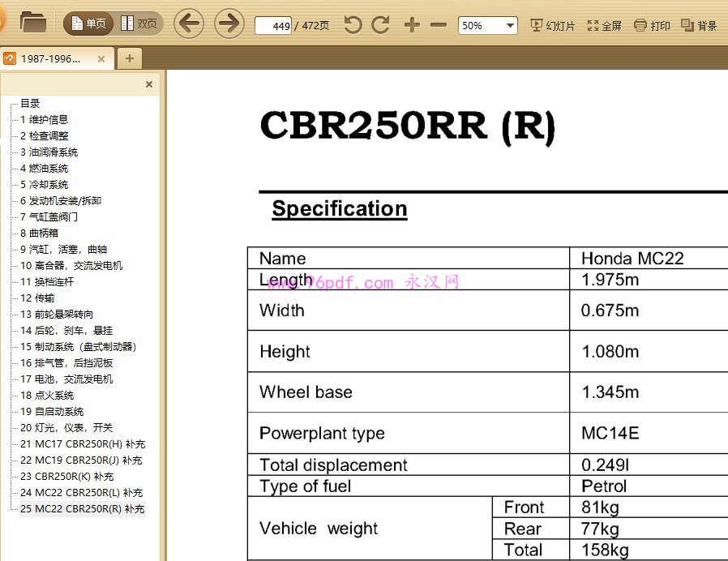Switch to double page view (双页)
Viewport: 728px width, 561px height.
(139, 24)
